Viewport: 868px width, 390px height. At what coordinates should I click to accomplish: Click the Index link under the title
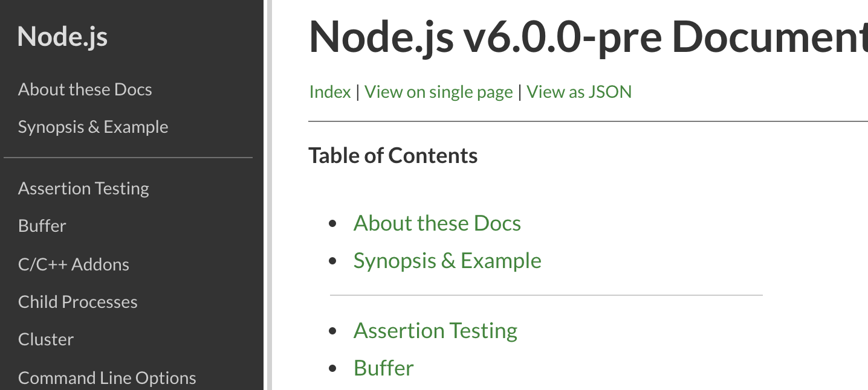(330, 92)
